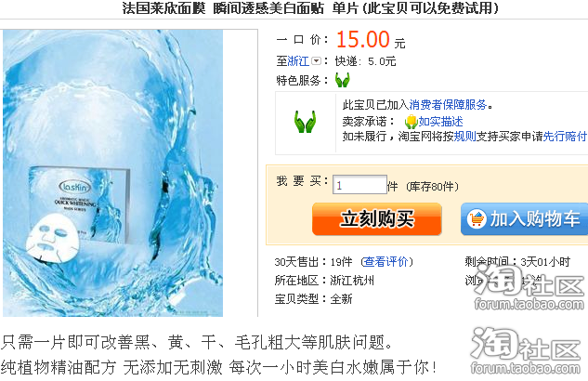
Task: View reviews via 查看评价 link
Action: [385, 262]
